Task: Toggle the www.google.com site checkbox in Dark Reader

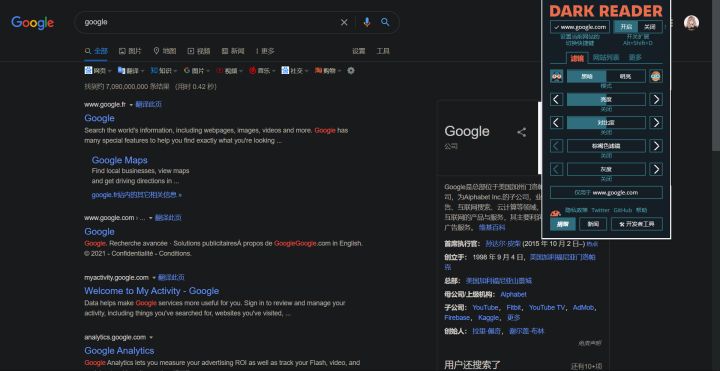Action: [x=580, y=27]
